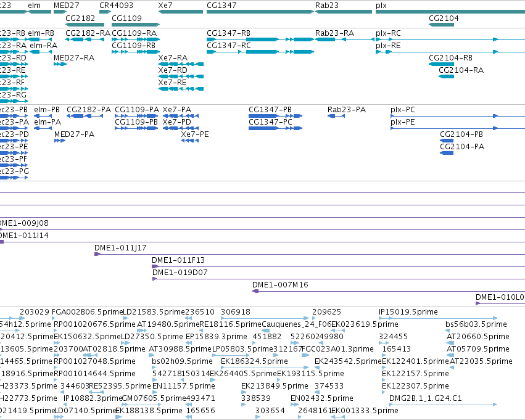This screenshot has width=525, height=420.
Task: Click EST EK243542.5prime
Action: pyautogui.click(x=316, y=368)
